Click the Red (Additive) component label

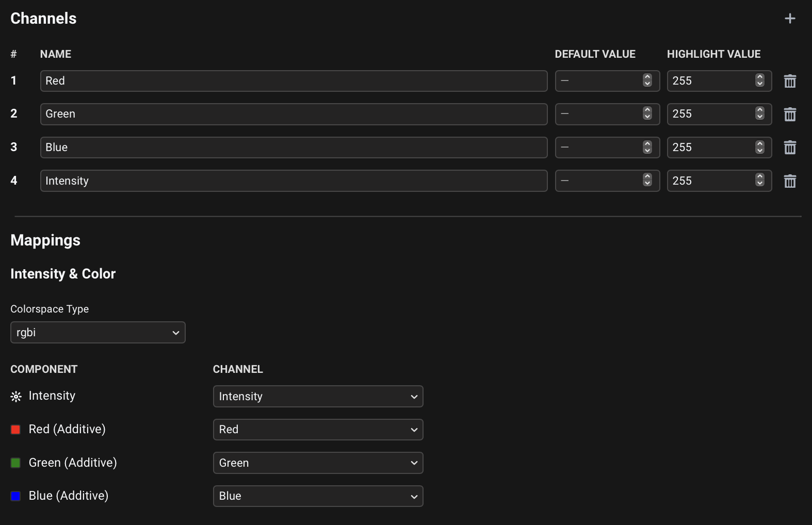pyautogui.click(x=67, y=429)
